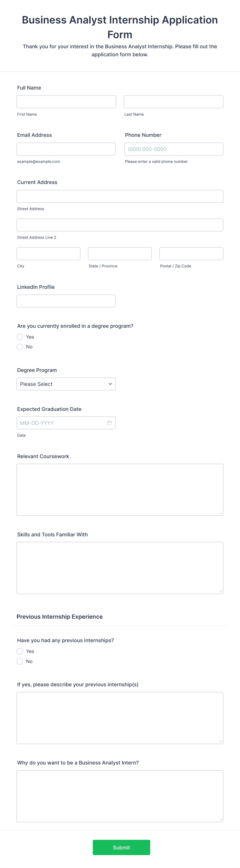Image resolution: width=240 pixels, height=868 pixels.
Task: Click the LinkedIn Profile field
Action: (66, 301)
